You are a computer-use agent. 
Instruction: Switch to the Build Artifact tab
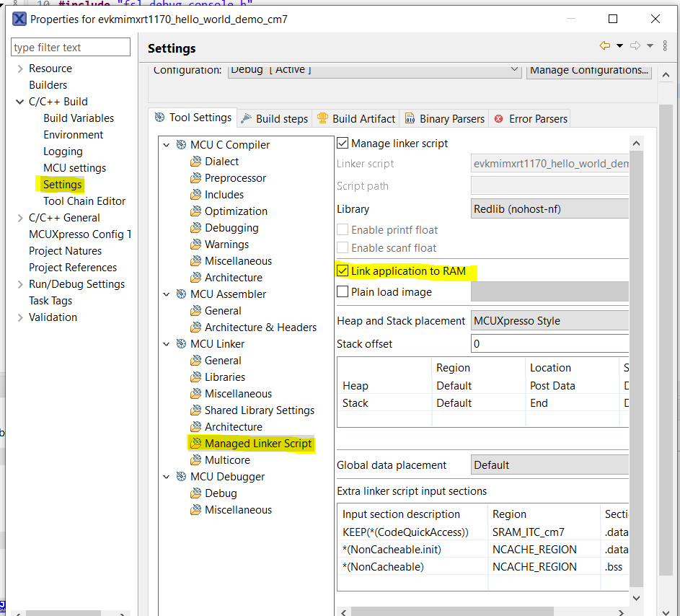(366, 117)
